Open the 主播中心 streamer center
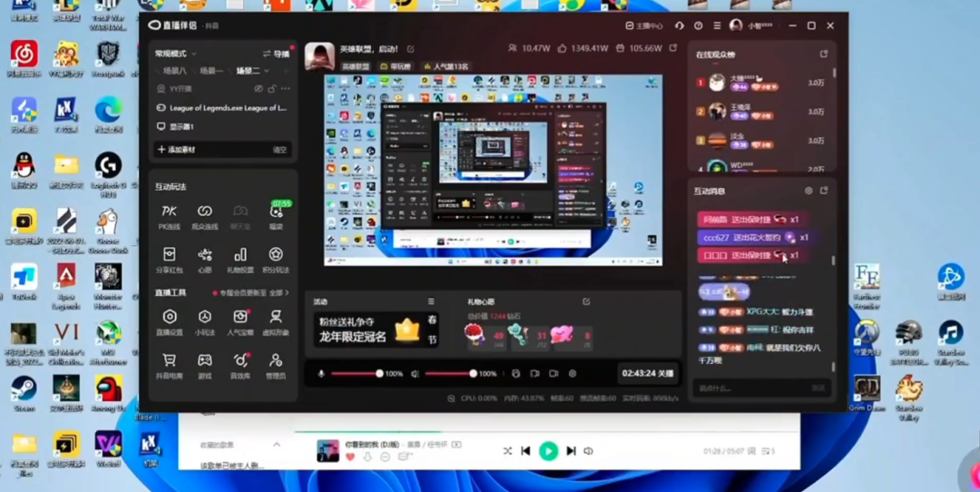The height and width of the screenshot is (492, 980). click(x=644, y=25)
